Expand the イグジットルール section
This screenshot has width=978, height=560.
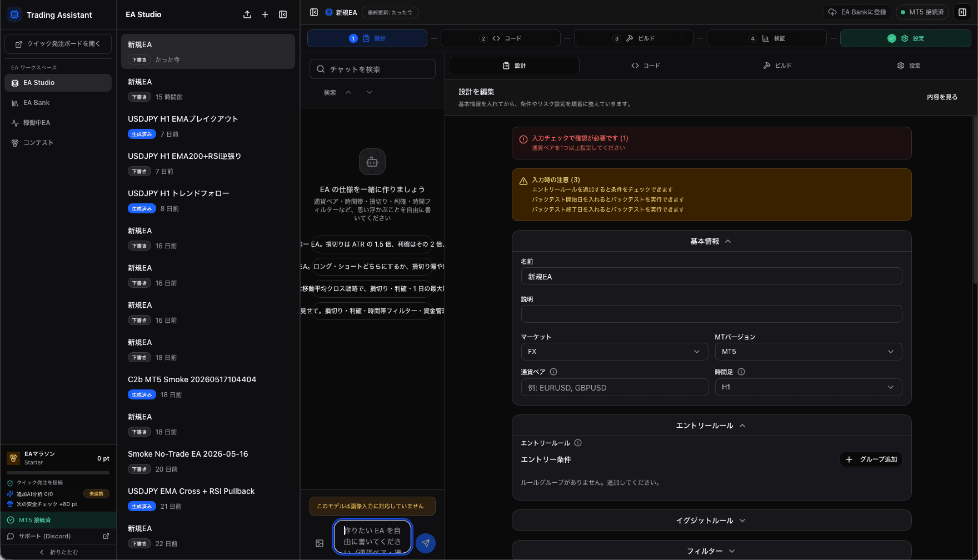coord(711,521)
